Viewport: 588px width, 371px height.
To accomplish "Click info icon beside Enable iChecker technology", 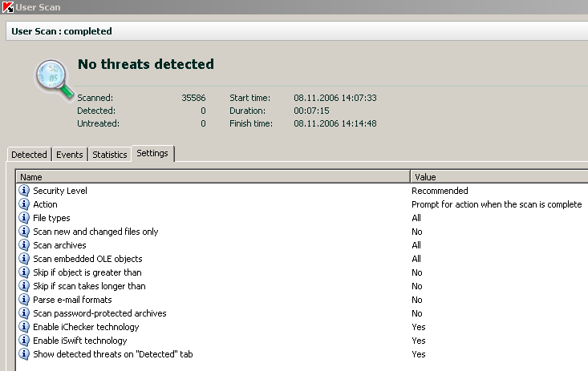I will [24, 327].
